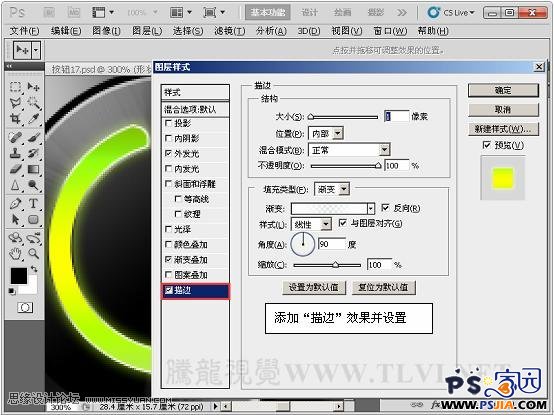Image resolution: width=554 pixels, height=415 pixels.
Task: Select the Rectangular Marquee tool
Action: 15,87
